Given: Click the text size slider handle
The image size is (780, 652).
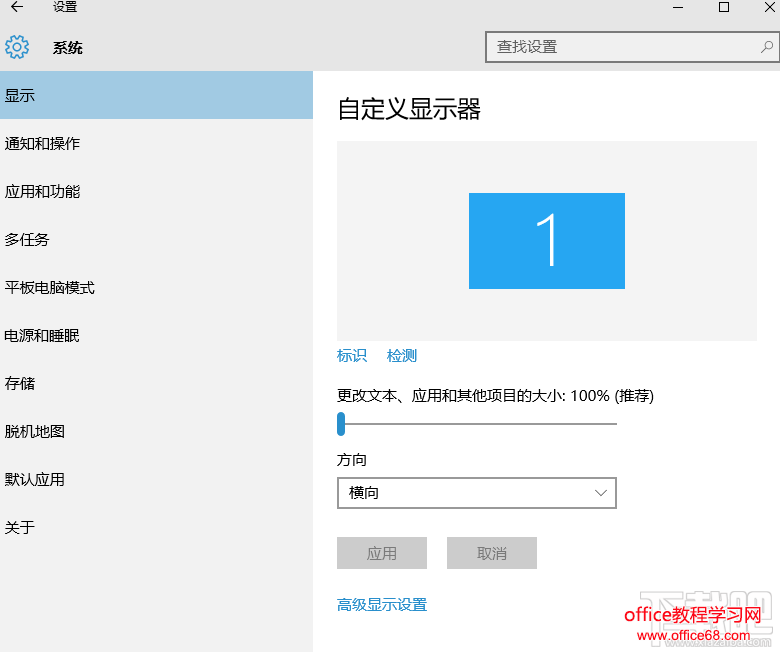Looking at the screenshot, I should (x=341, y=424).
